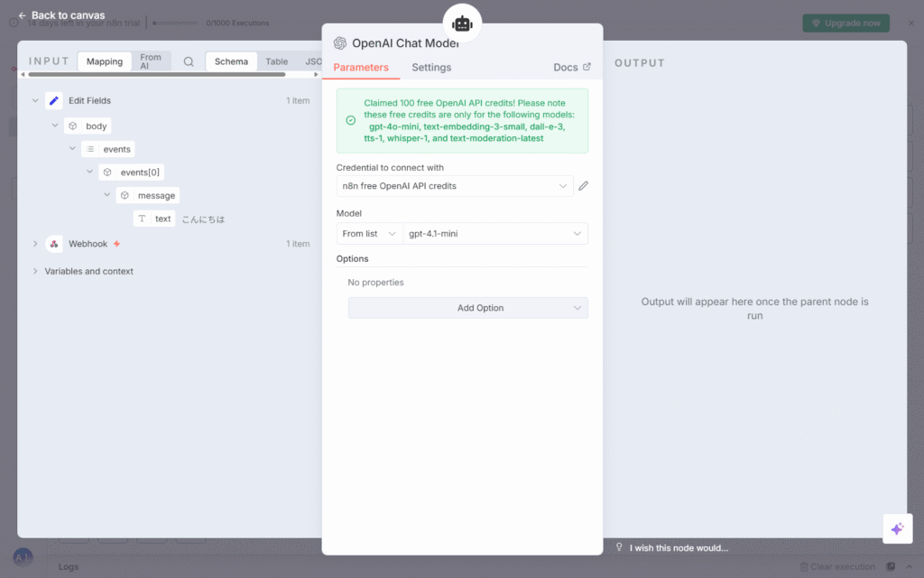Collapse the Edit Fields tree node
Screen dimensions: 924x578
[35, 101]
